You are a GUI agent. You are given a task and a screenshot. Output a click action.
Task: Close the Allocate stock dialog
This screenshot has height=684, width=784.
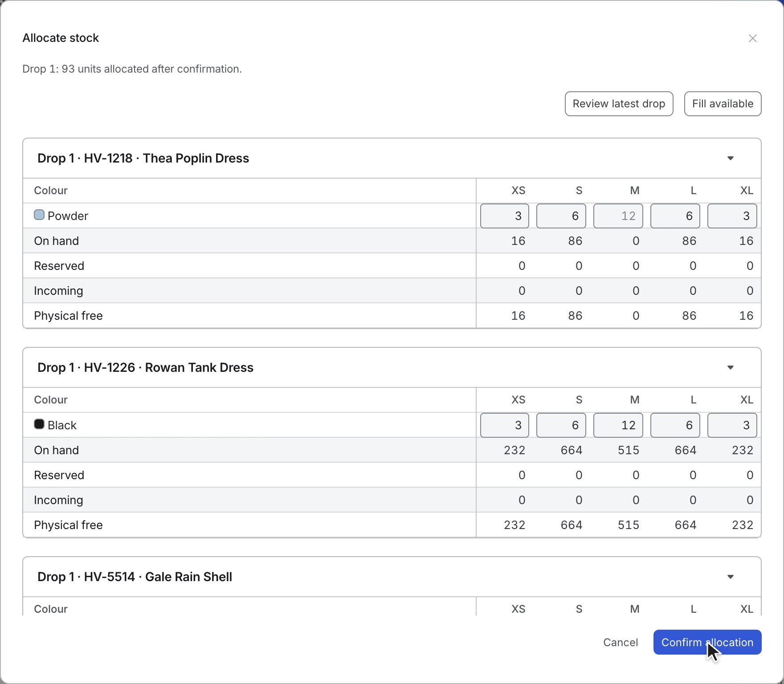752,38
